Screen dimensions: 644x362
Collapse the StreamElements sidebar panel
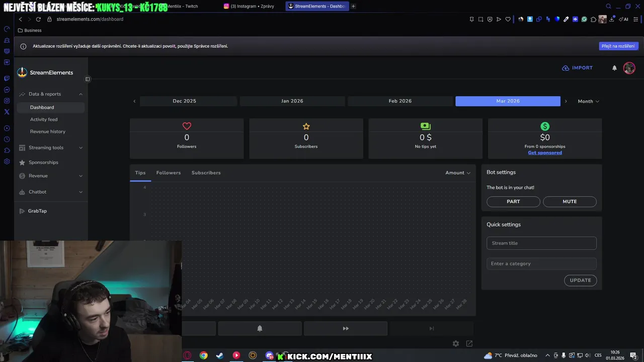pos(88,79)
